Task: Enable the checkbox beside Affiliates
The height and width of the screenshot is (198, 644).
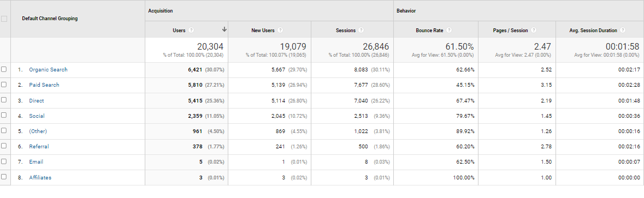Action: 4,177
